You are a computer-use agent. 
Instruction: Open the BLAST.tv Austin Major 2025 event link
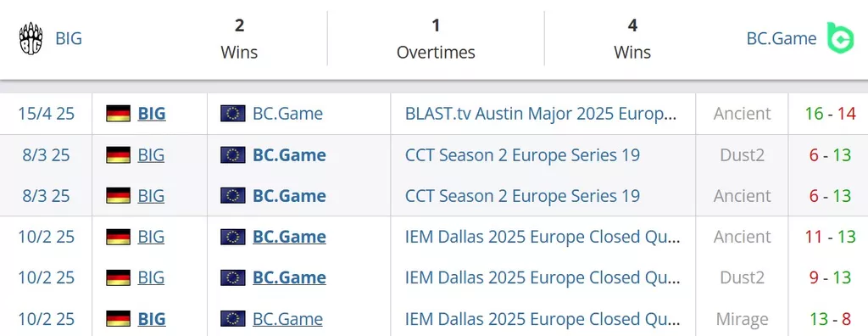(541, 114)
